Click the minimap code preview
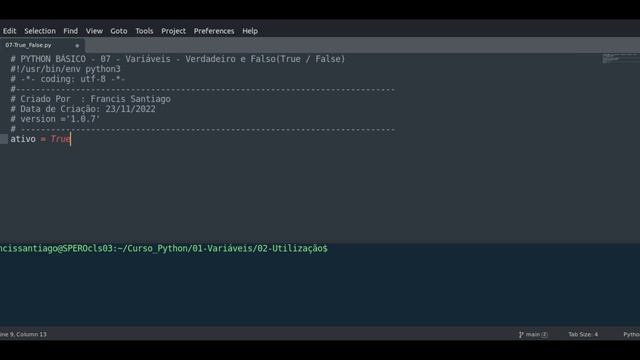Viewport: 640px width, 360px height. [x=620, y=58]
